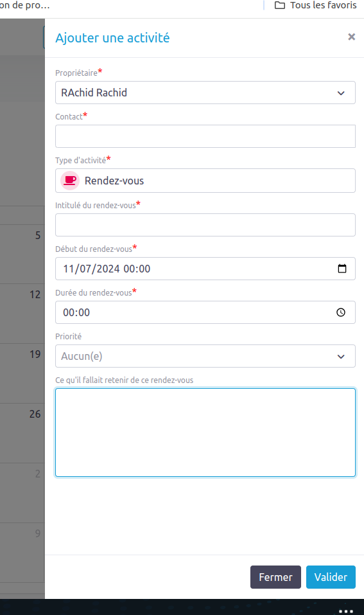This screenshot has height=615, width=364.
Task: Expand the Priorité dropdown arrow
Action: pos(341,357)
